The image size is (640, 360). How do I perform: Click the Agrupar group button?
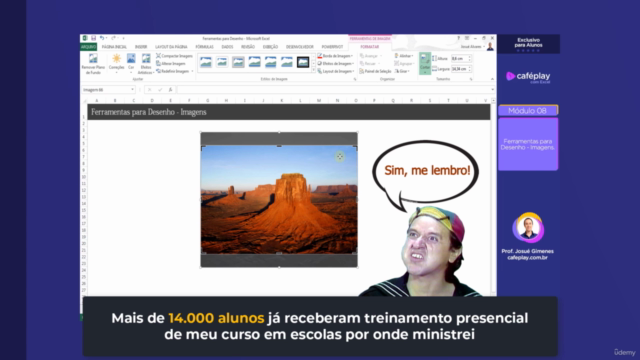pyautogui.click(x=404, y=64)
